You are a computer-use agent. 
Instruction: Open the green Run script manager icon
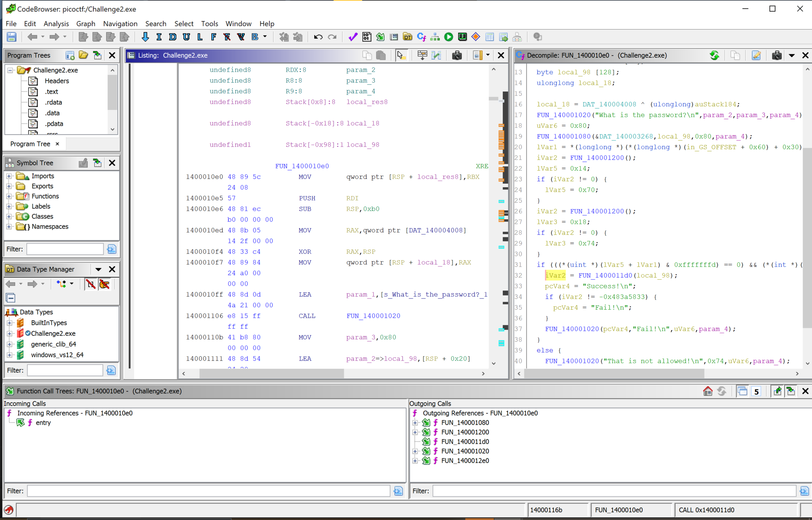449,37
